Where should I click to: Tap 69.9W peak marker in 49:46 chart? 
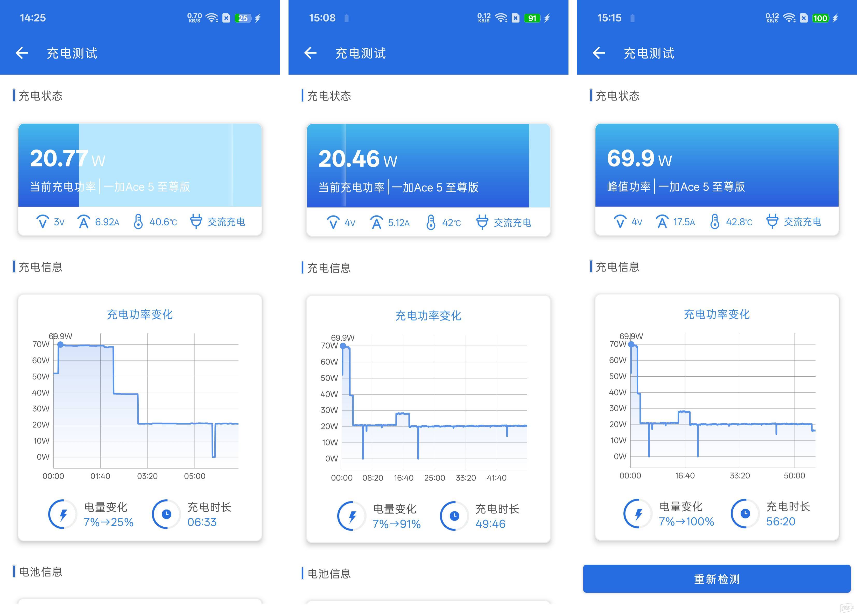tap(343, 346)
